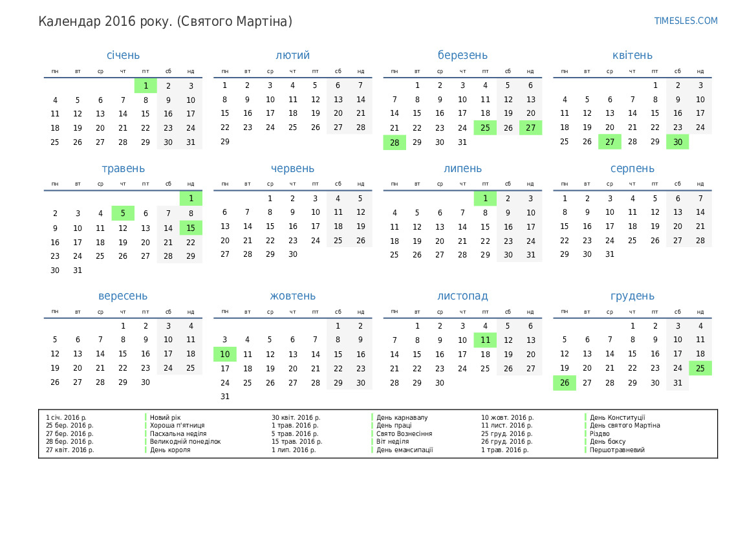Select highlighted 1 in січень

pos(146,85)
